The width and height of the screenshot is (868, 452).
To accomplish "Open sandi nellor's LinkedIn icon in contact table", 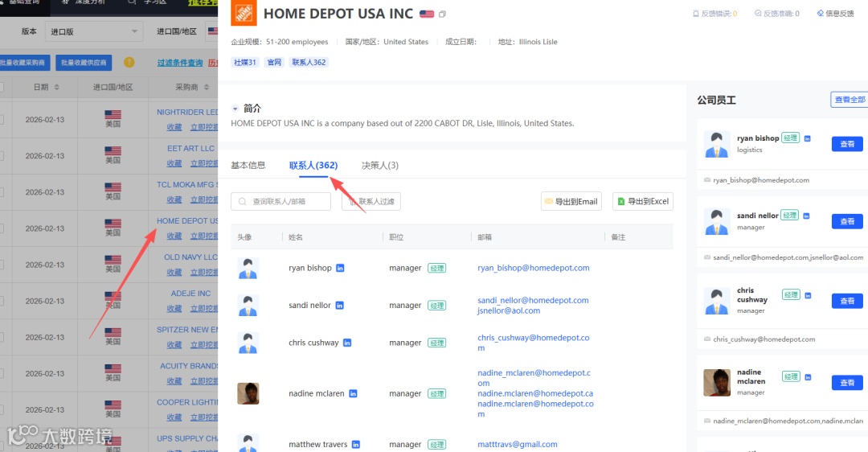I will coord(340,305).
